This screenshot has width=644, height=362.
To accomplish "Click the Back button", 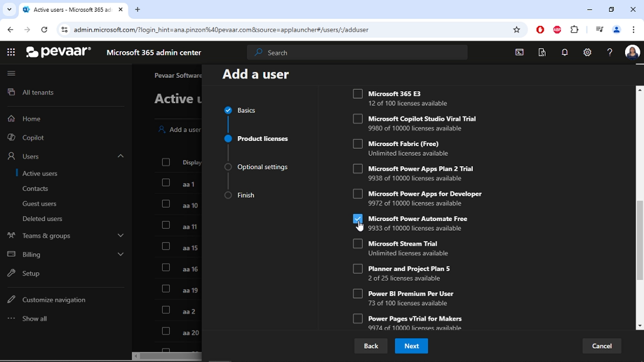I will coord(371,346).
